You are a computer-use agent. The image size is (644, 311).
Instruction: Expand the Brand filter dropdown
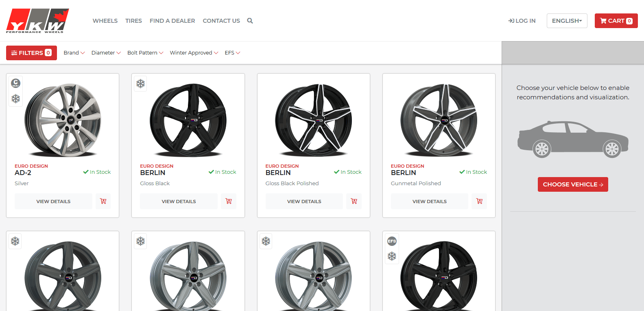tap(74, 53)
